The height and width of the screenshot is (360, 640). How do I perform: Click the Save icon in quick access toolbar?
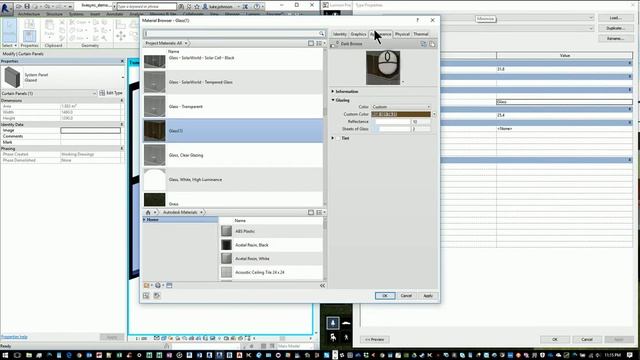(x=27, y=7)
